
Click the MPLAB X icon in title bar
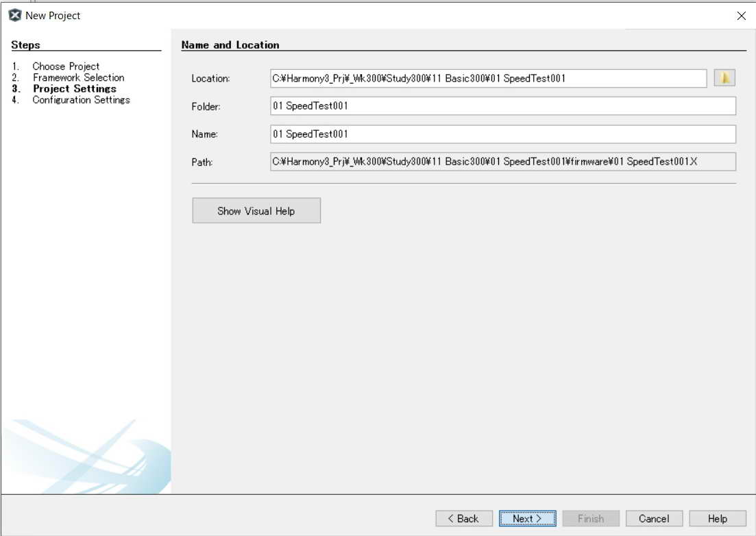(x=14, y=15)
